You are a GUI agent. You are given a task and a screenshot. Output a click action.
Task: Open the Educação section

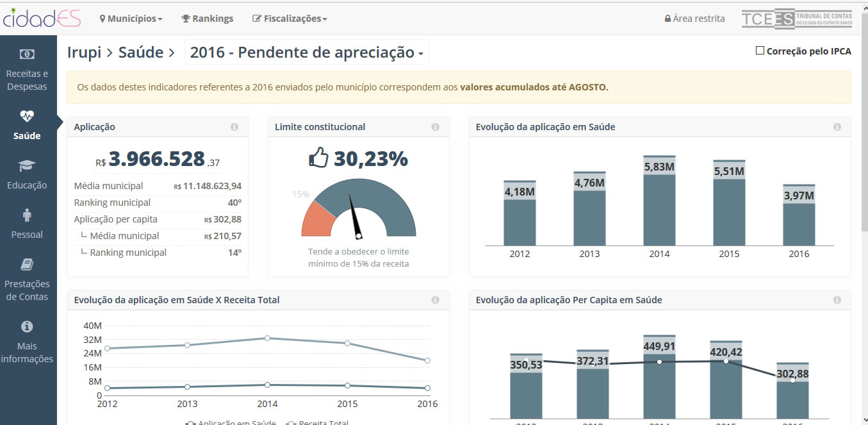click(x=28, y=173)
